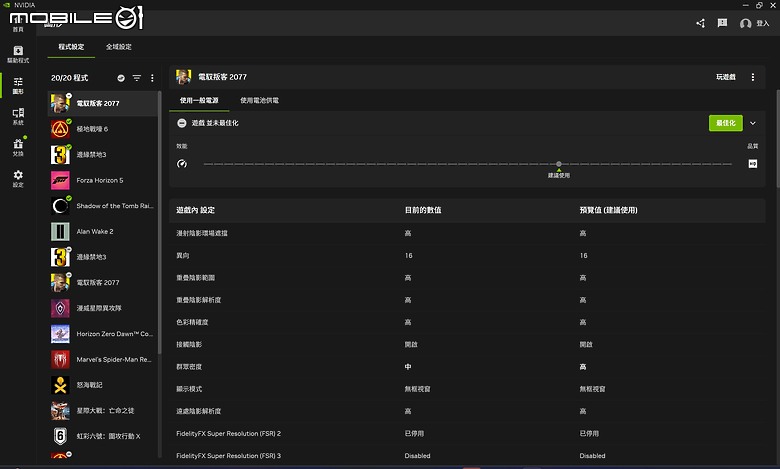Click the 漫射陰影環場遮擋 setting row
Viewport: 780px width, 469px height.
point(467,233)
